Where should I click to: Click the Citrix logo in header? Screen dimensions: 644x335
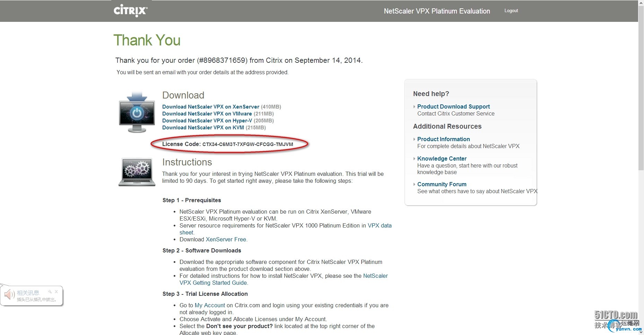pyautogui.click(x=131, y=10)
